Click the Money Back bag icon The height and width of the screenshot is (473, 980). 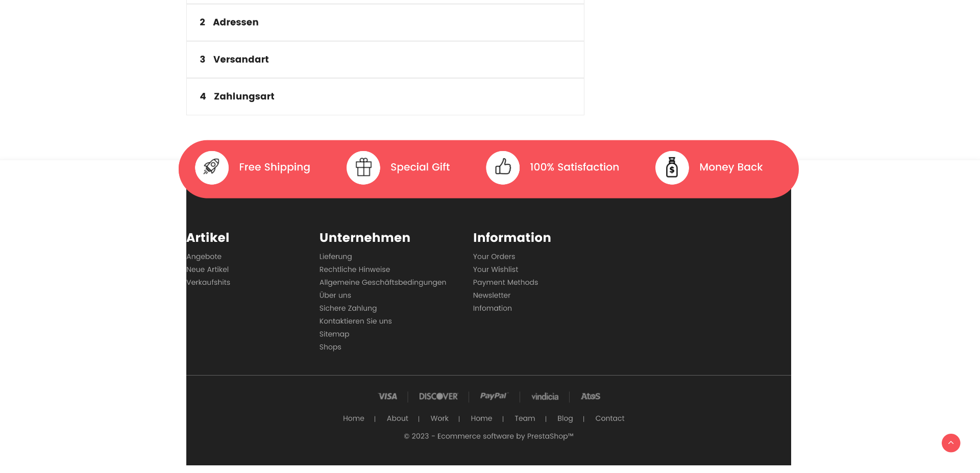click(x=672, y=167)
